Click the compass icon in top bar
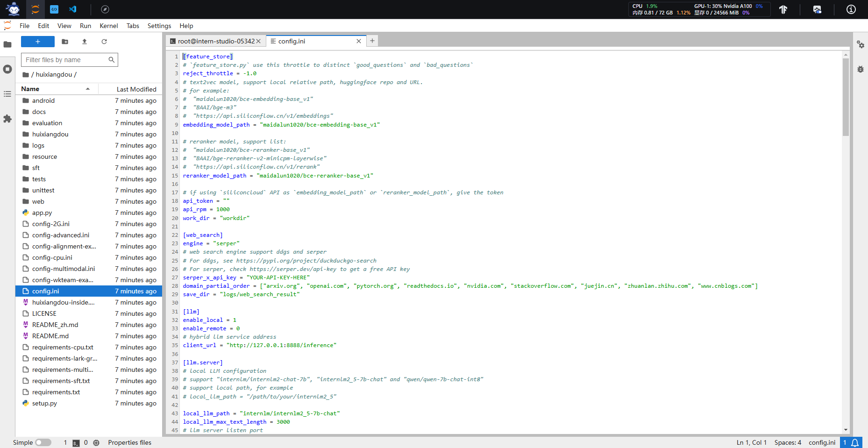 (x=105, y=9)
